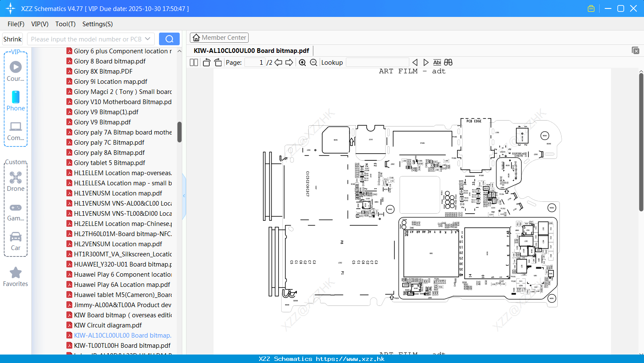Open HUAWEI_Y320-U01 Board bitmap file

click(x=119, y=264)
